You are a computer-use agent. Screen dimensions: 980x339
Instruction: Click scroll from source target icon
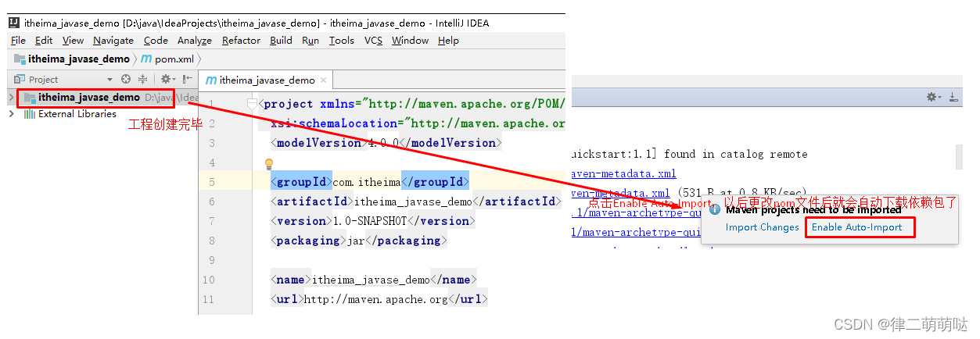click(127, 79)
